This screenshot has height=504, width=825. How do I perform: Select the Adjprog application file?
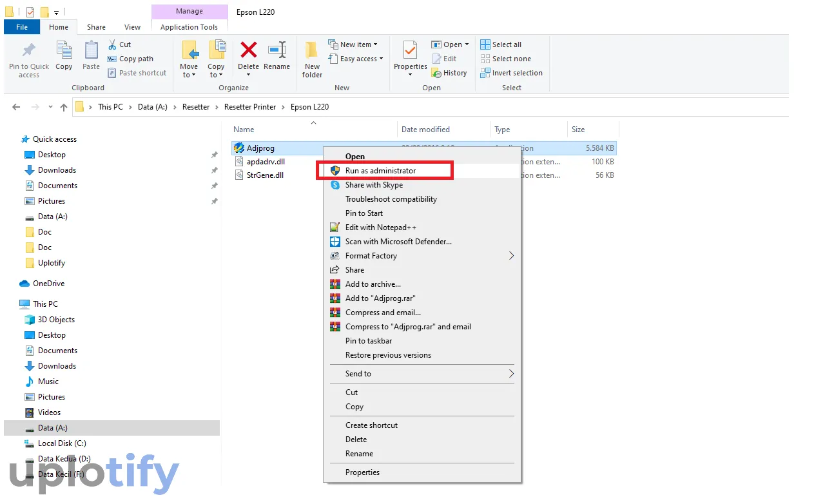(260, 148)
